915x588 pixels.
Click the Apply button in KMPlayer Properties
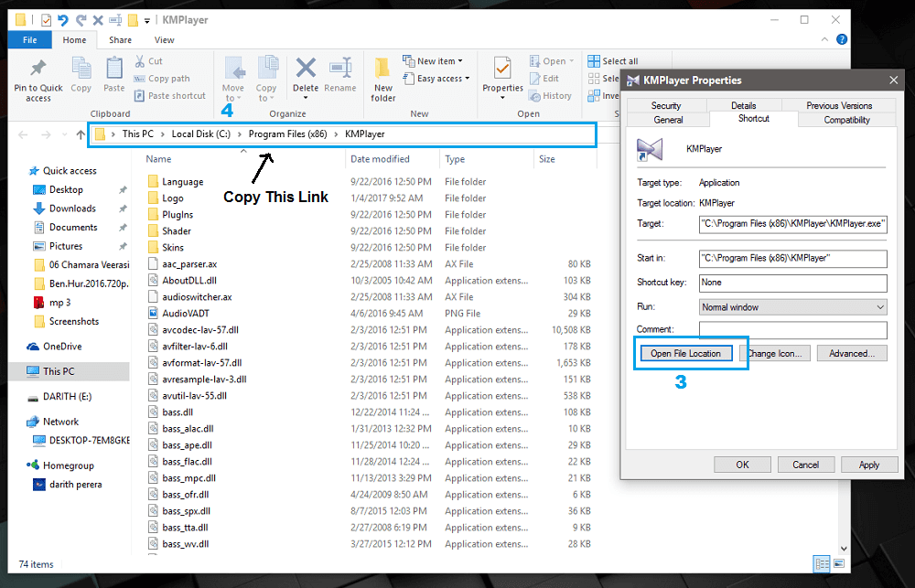[x=869, y=464]
